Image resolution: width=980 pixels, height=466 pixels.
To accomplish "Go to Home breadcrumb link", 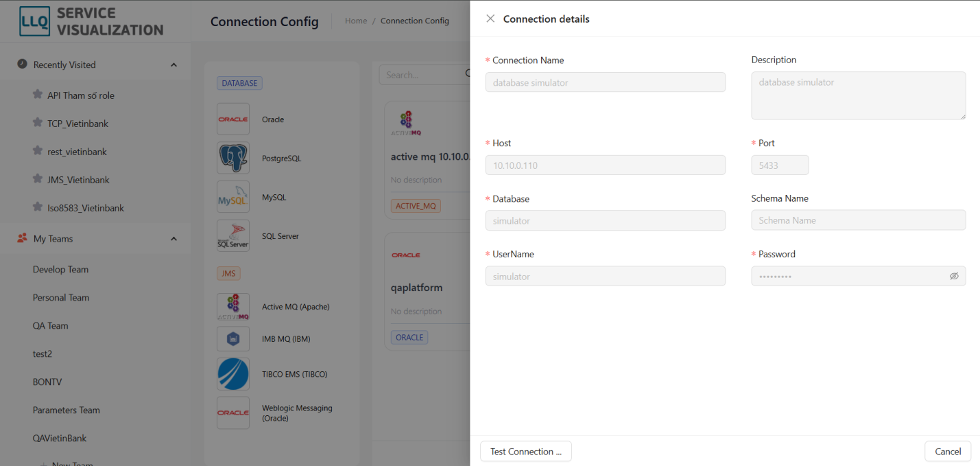I will tap(356, 21).
